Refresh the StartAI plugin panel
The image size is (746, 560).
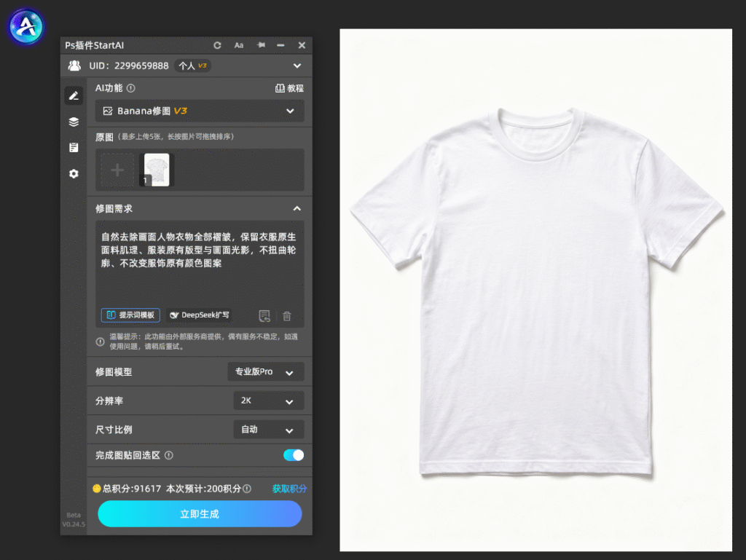[x=217, y=45]
